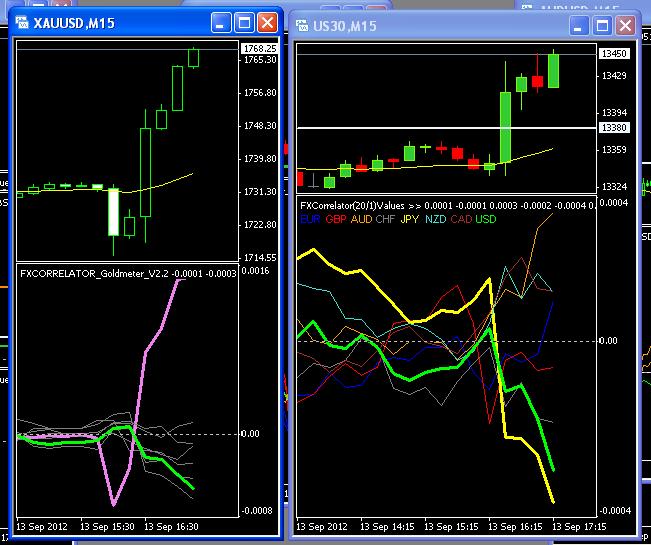Click the XAUUSD,M15 title text
Viewport: 651px width, 545px height.
(x=74, y=23)
